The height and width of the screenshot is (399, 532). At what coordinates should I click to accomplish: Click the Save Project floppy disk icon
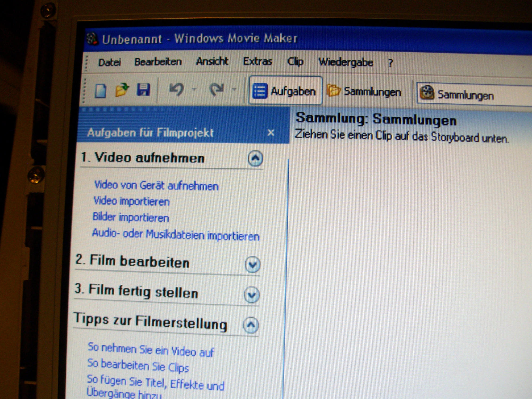point(143,90)
